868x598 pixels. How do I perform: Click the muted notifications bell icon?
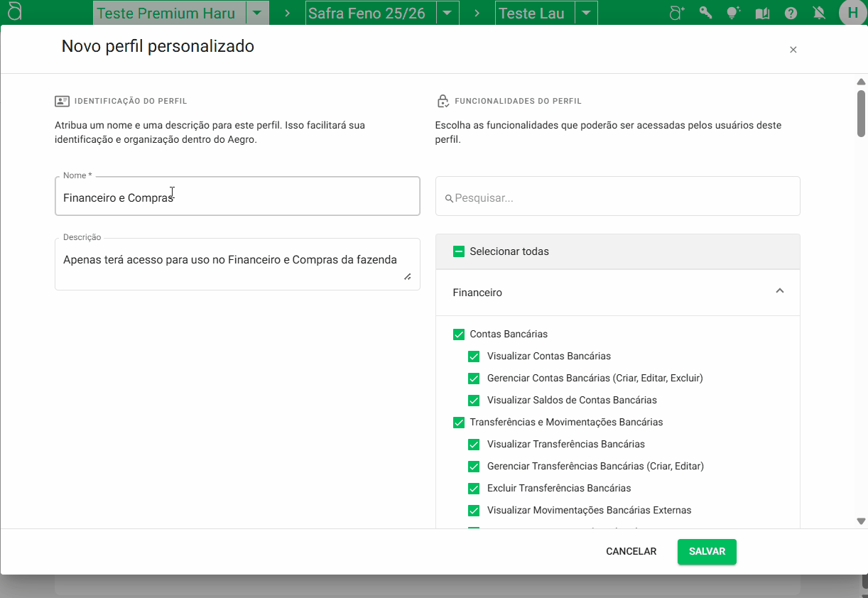819,13
